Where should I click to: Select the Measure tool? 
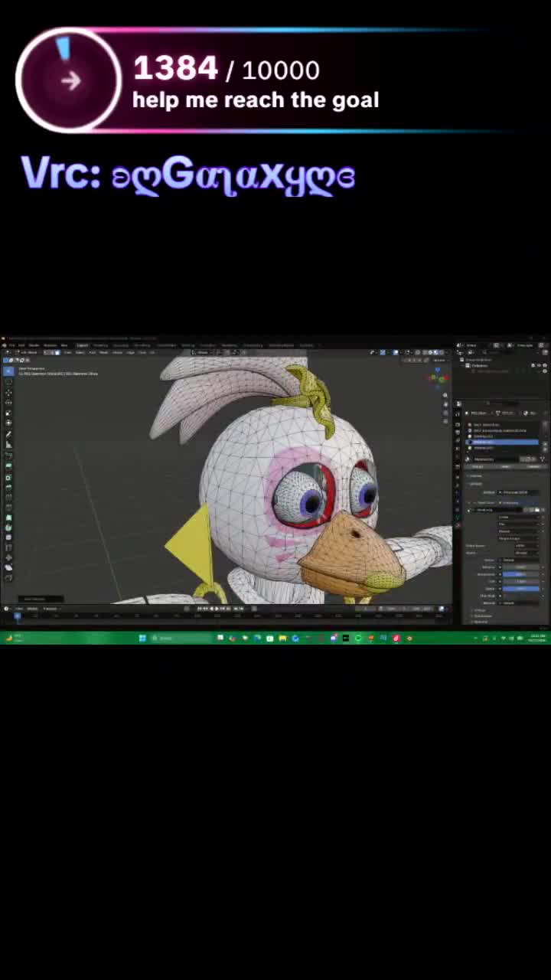coord(8,445)
